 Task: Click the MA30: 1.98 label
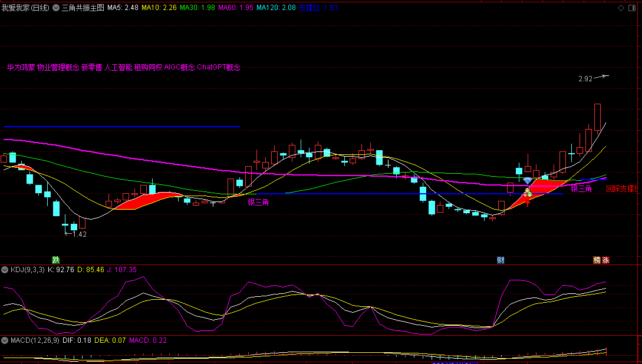197,8
